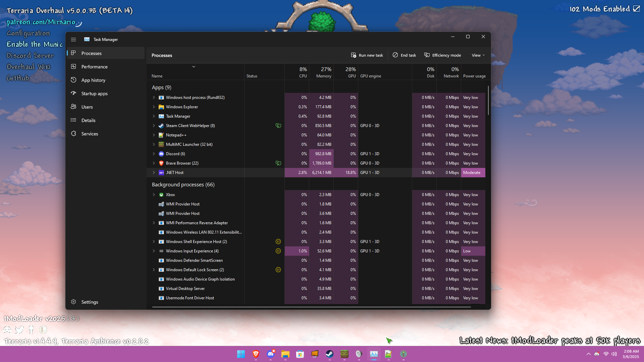
Task: Expand the Windows Explorer process group
Action: coord(154,107)
